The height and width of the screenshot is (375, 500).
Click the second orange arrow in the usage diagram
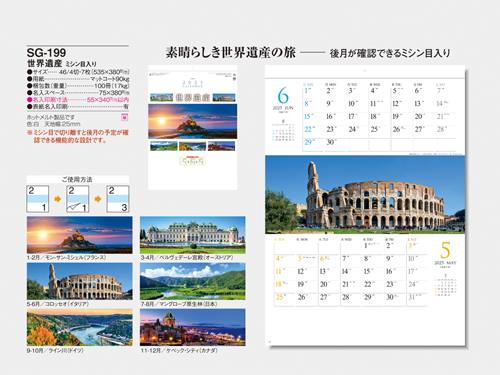98,199
